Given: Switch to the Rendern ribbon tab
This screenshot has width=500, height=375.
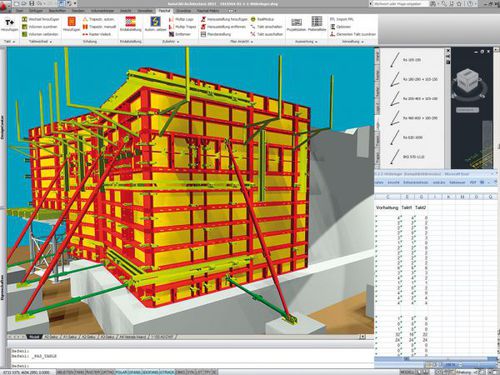Looking at the screenshot, I should (78, 11).
